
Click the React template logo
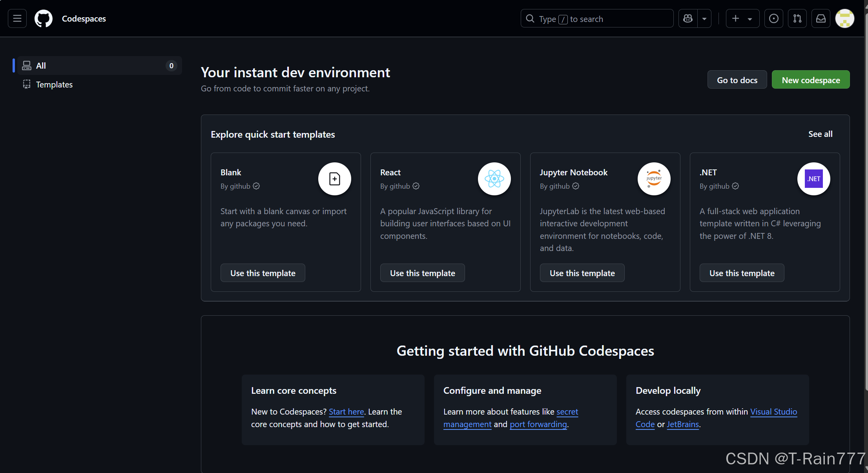click(494, 179)
